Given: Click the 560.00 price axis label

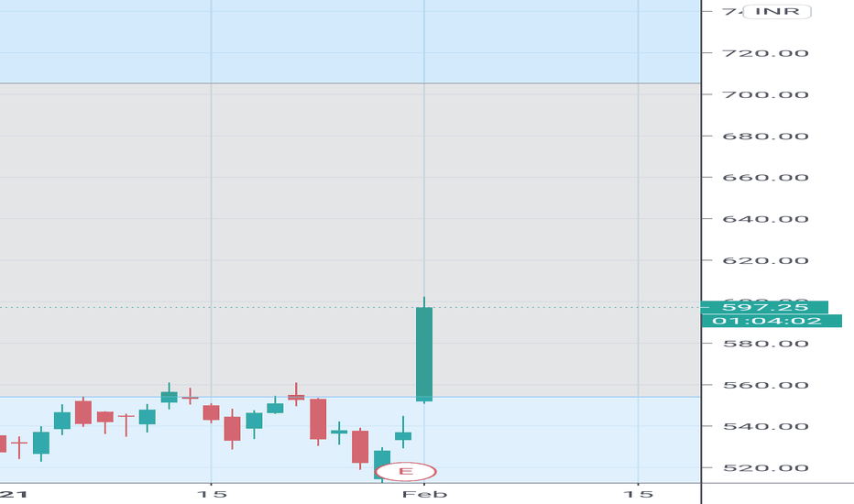Looking at the screenshot, I should tap(765, 385).
